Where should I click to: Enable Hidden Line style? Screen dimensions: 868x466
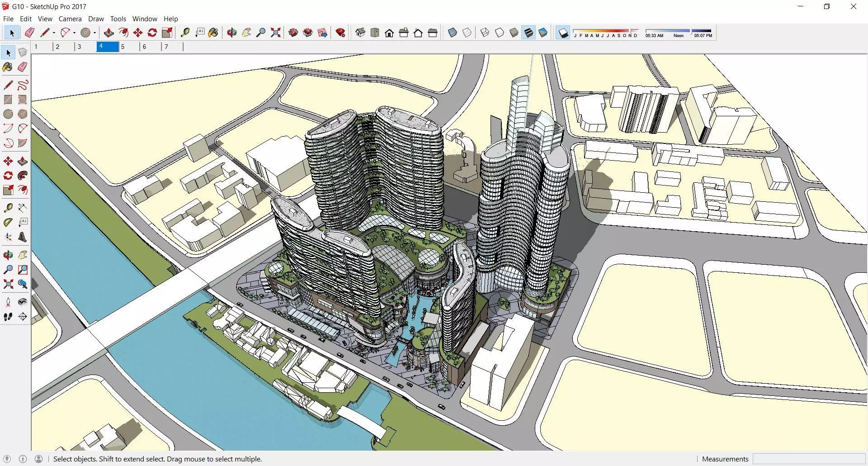(499, 33)
